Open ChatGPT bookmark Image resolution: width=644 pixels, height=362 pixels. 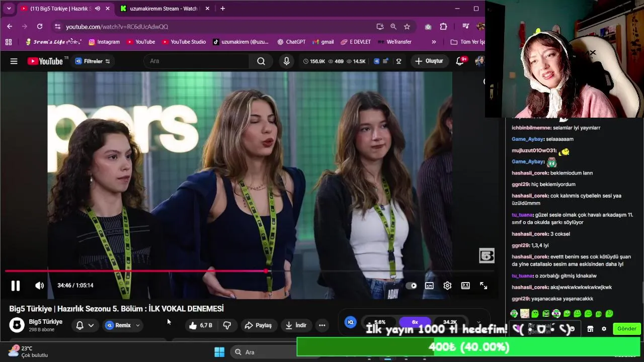(x=291, y=42)
